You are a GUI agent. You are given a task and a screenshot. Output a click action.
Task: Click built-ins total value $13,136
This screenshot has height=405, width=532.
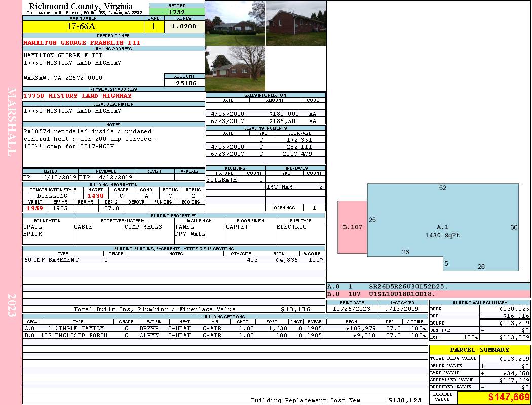point(295,309)
